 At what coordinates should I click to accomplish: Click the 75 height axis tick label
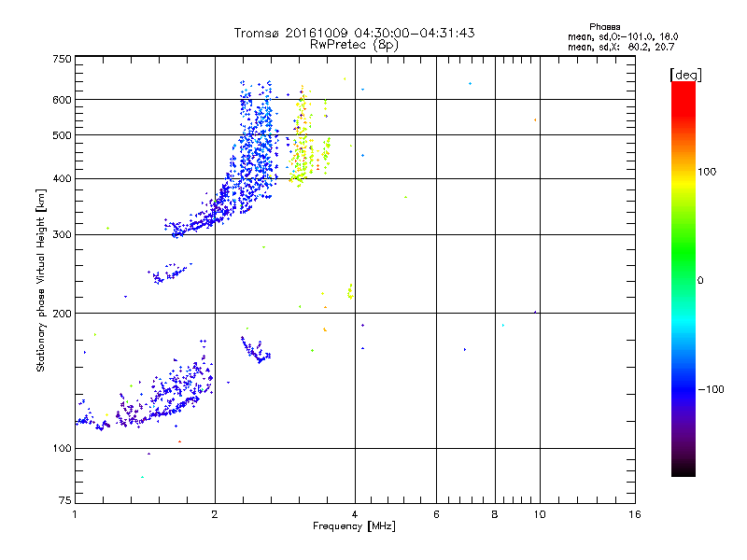coord(65,500)
